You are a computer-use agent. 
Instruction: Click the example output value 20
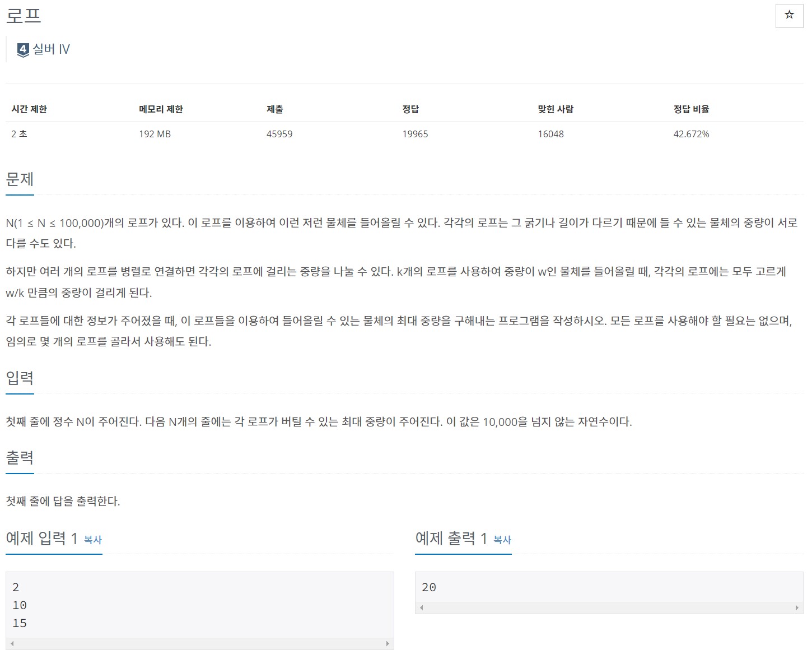tap(429, 587)
